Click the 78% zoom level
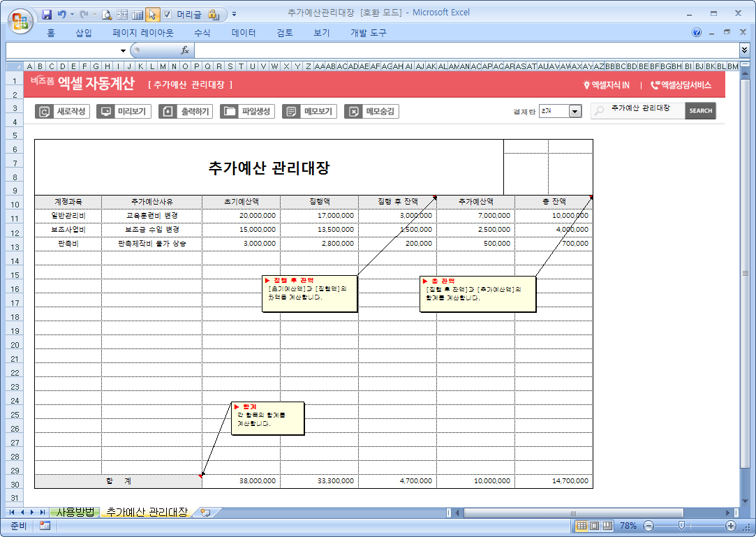This screenshot has width=756, height=537. (628, 526)
